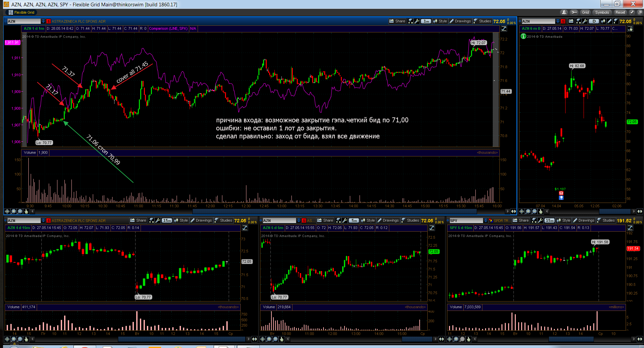Zoom out on AZN 5m chart
The image size is (644, 348).
click(275, 339)
